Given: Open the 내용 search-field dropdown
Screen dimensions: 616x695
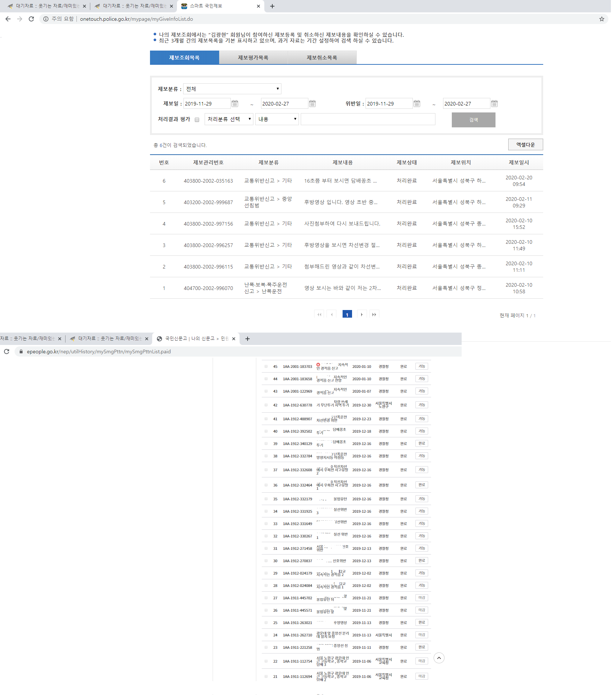Looking at the screenshot, I should tap(277, 119).
